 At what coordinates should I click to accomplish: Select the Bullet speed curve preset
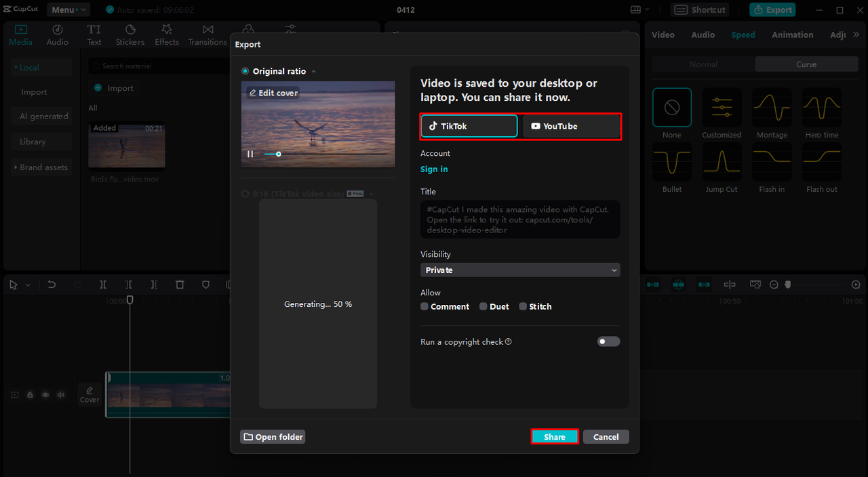(x=672, y=162)
